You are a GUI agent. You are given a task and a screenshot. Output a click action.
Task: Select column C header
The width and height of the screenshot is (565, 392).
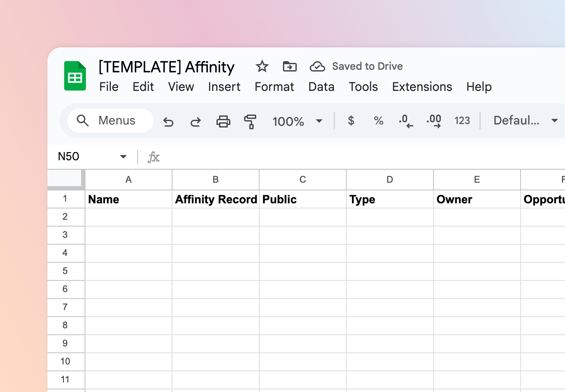(303, 180)
